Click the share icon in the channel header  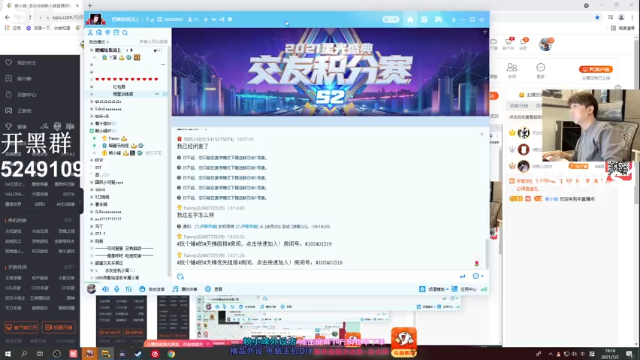(x=222, y=19)
